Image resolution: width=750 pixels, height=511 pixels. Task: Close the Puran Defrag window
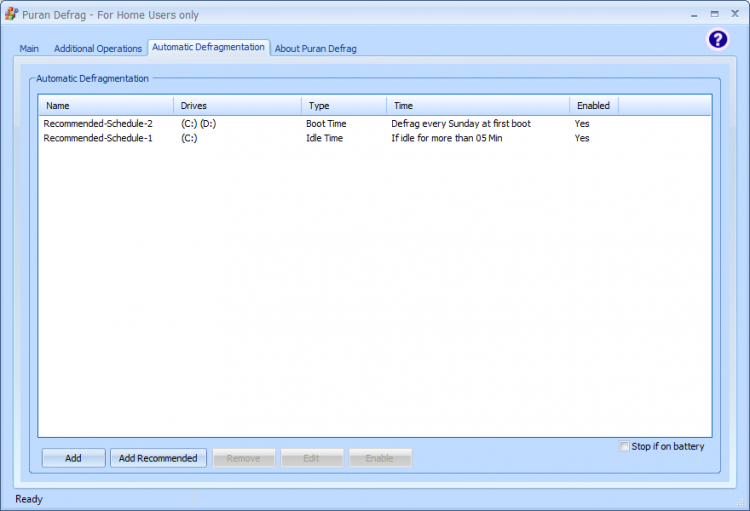(735, 13)
